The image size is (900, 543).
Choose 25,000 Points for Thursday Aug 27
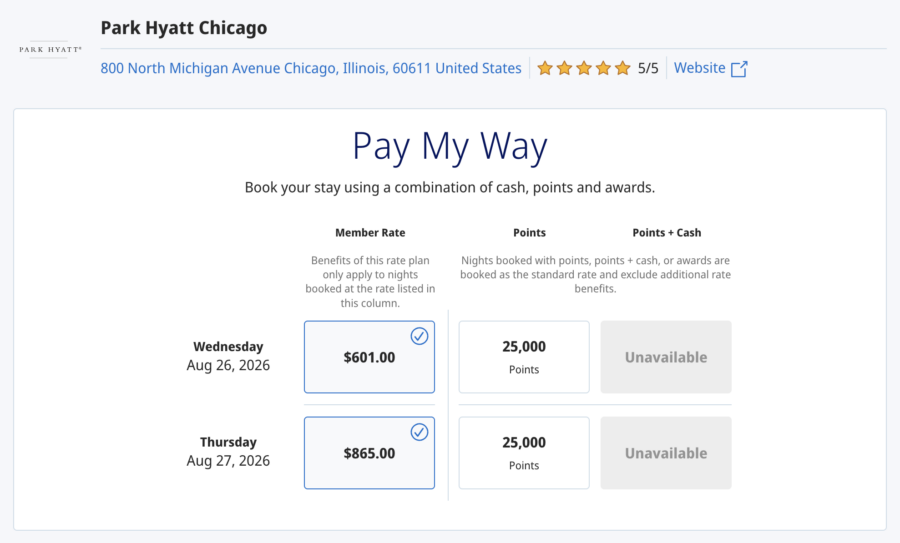pyautogui.click(x=524, y=453)
